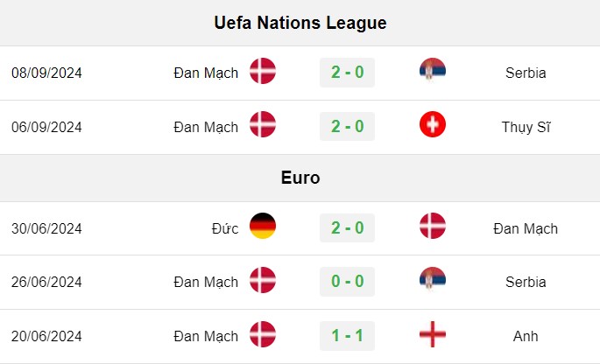Select the Euro section header

(x=300, y=178)
